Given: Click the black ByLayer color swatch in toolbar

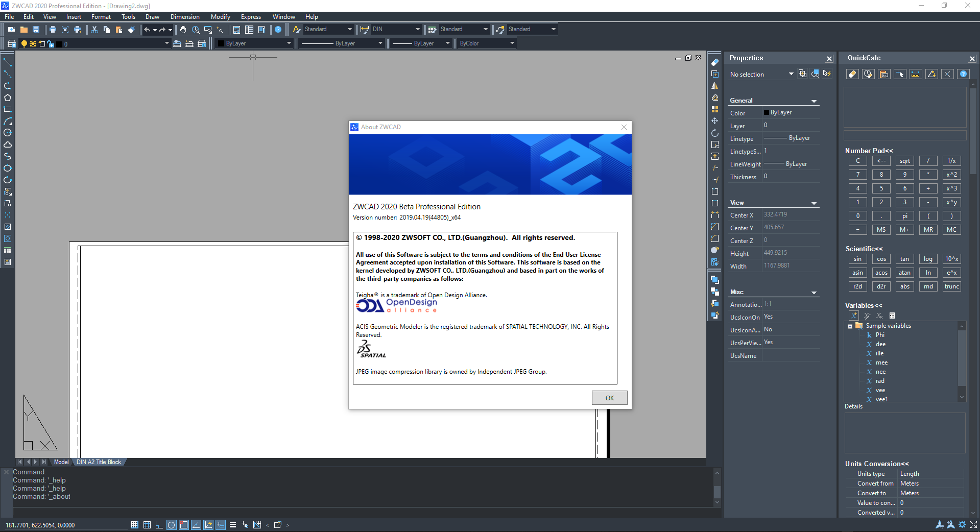Looking at the screenshot, I should (x=221, y=44).
